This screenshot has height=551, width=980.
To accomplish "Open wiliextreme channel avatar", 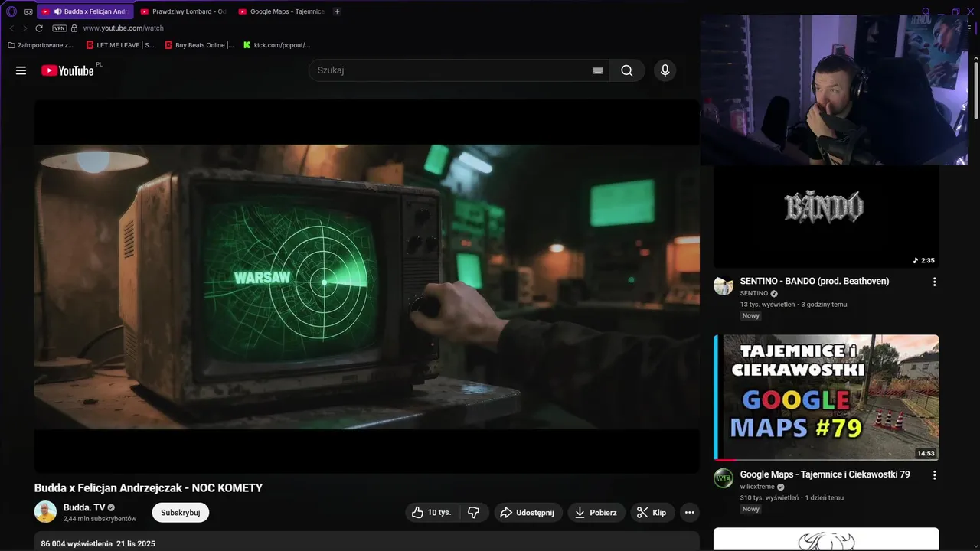I will click(x=724, y=478).
